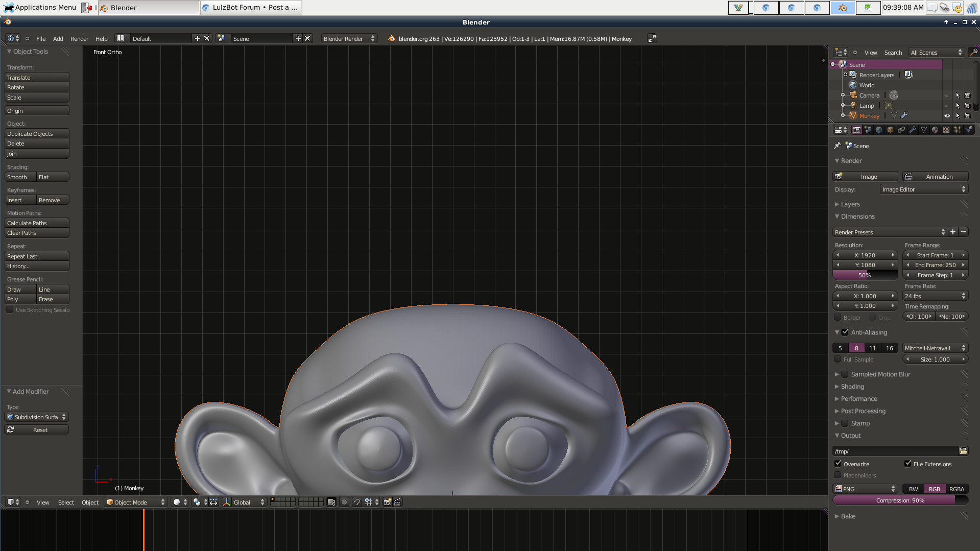
Task: Toggle Lamp renderability camera icon in outliner
Action: [967, 106]
